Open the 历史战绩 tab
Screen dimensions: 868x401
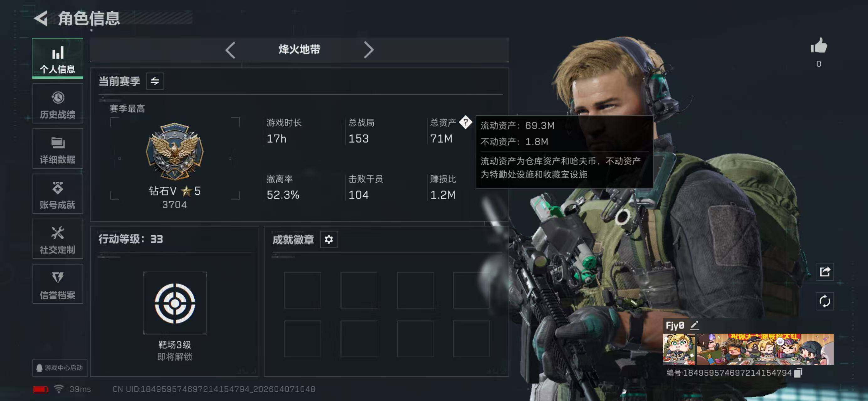tap(58, 103)
